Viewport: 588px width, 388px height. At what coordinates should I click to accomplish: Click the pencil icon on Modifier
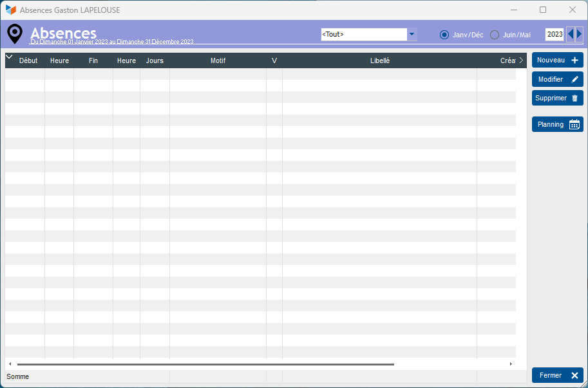pos(574,79)
